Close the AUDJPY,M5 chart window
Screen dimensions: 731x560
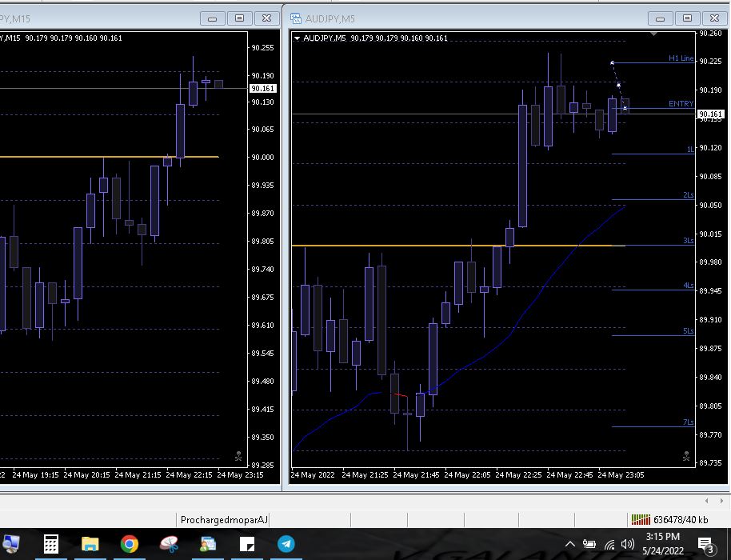(x=714, y=18)
